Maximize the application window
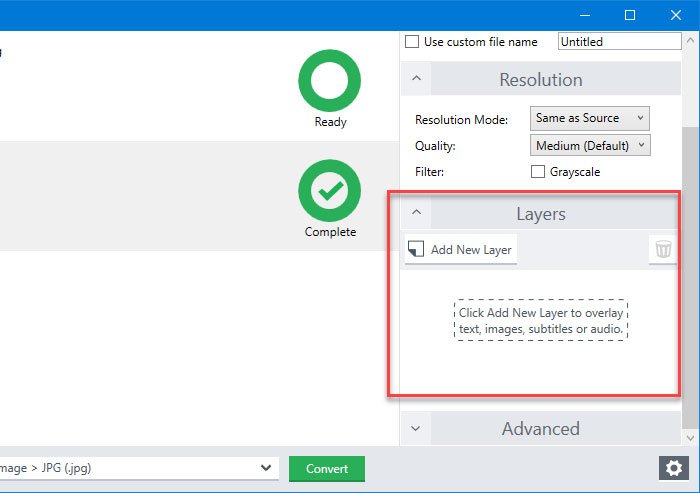Screen dimensions: 700x493 click(x=630, y=15)
